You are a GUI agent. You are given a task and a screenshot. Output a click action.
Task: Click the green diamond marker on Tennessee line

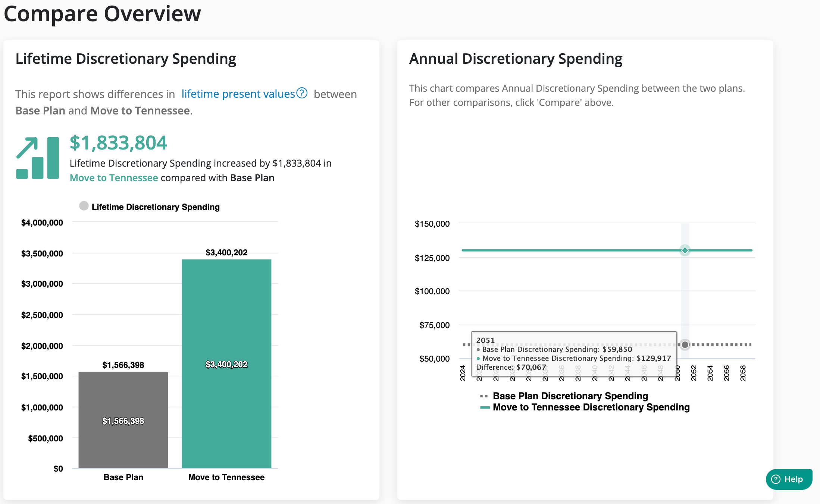coord(685,250)
